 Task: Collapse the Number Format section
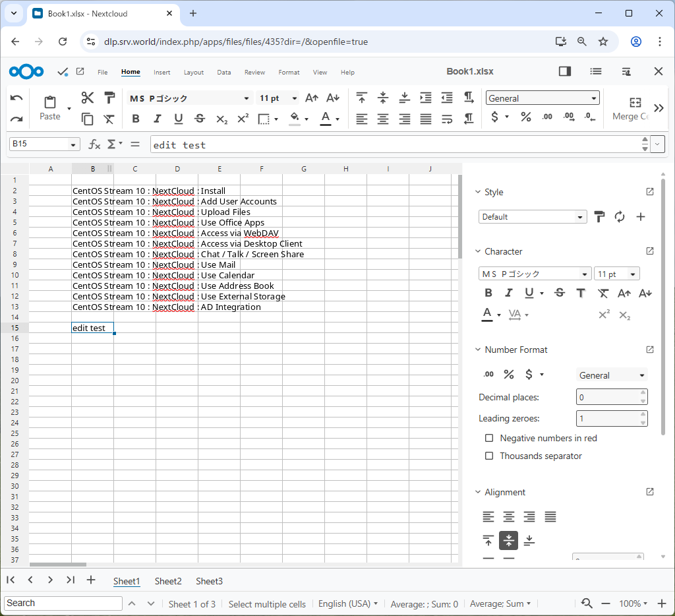[x=479, y=350]
